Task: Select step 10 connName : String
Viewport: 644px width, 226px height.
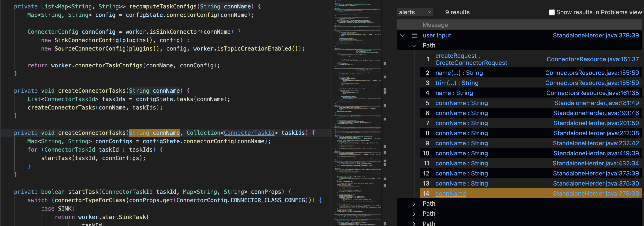Action: [462, 153]
